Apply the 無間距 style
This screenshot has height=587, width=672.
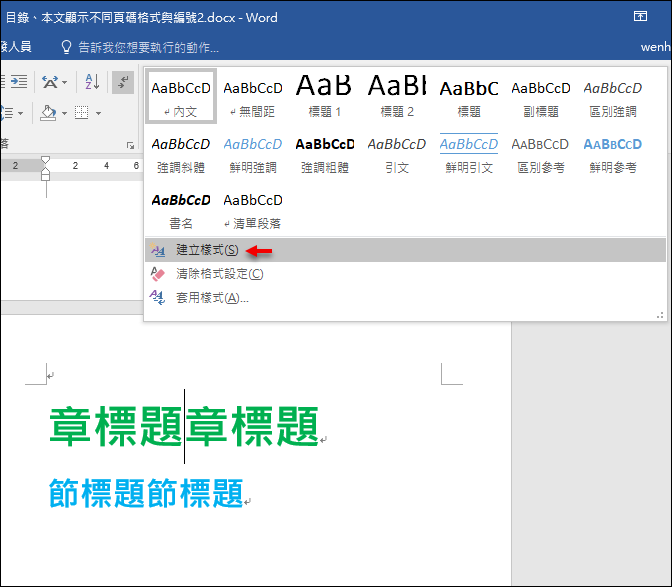pyautogui.click(x=253, y=96)
